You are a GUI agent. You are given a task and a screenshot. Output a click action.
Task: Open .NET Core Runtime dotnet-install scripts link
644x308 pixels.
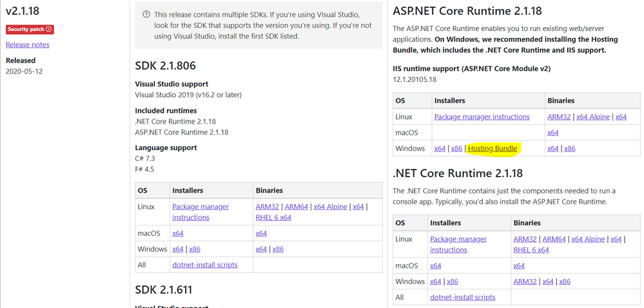[462, 297]
